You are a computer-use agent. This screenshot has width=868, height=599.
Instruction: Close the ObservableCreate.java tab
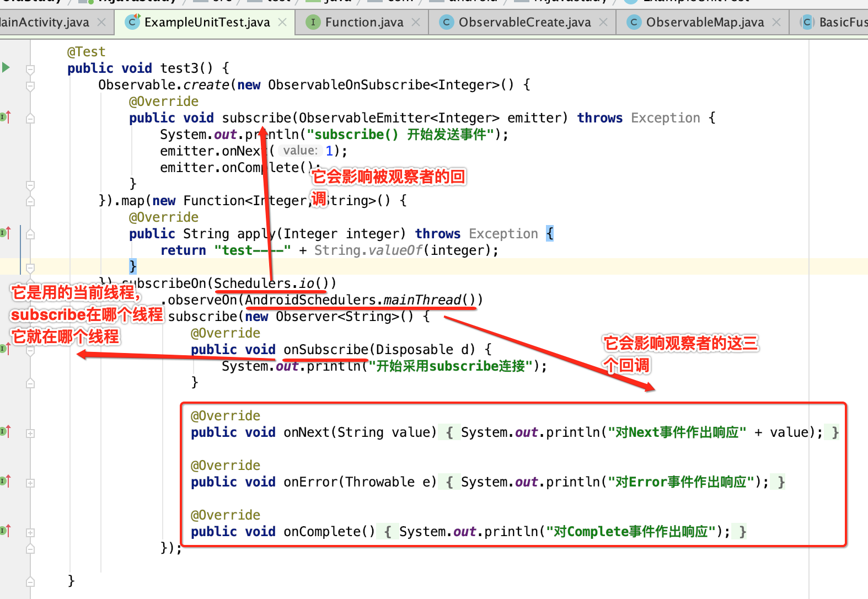tap(603, 22)
